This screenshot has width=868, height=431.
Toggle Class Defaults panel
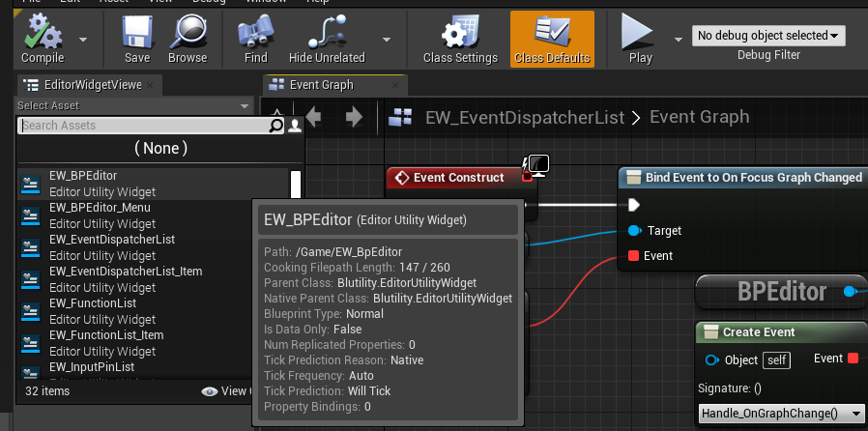click(x=552, y=39)
